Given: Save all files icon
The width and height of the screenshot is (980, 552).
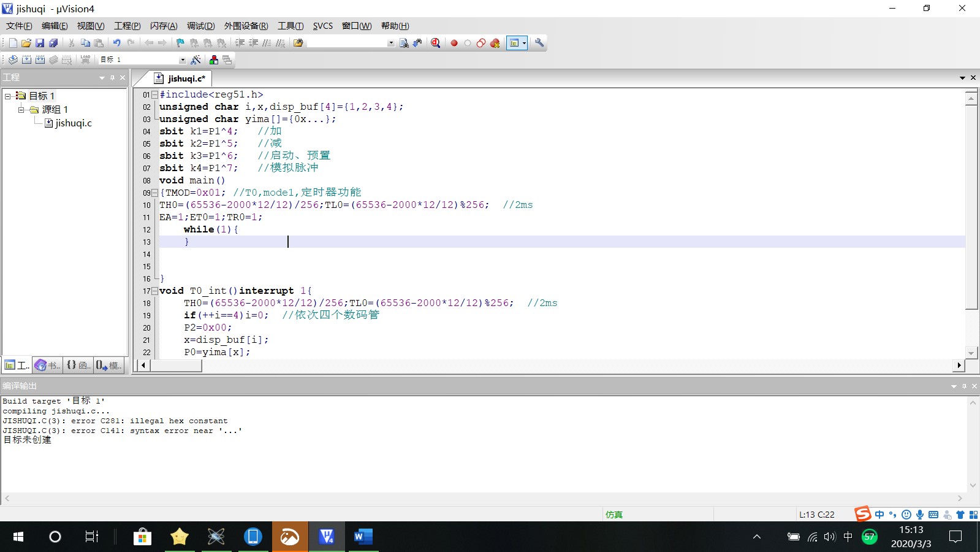Looking at the screenshot, I should click(53, 43).
